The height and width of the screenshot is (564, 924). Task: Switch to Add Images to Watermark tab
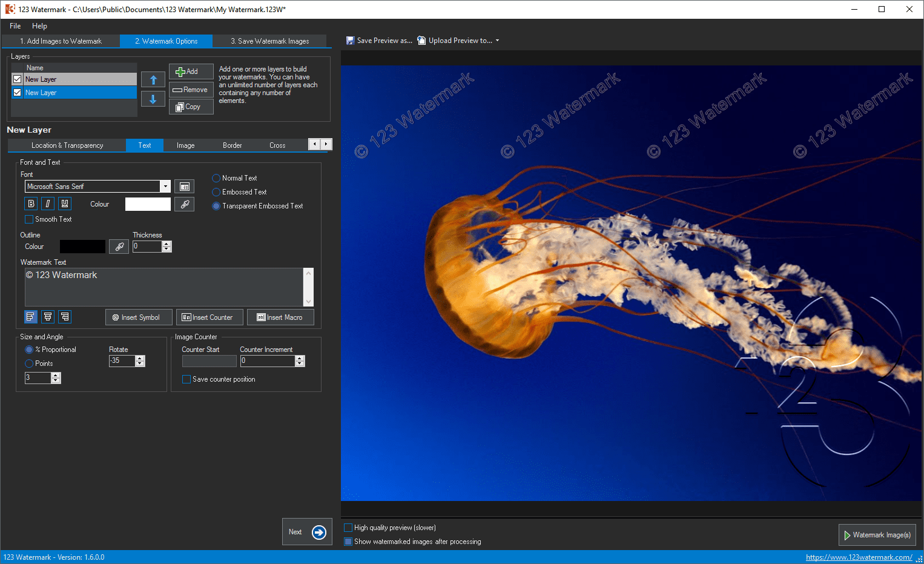point(61,41)
